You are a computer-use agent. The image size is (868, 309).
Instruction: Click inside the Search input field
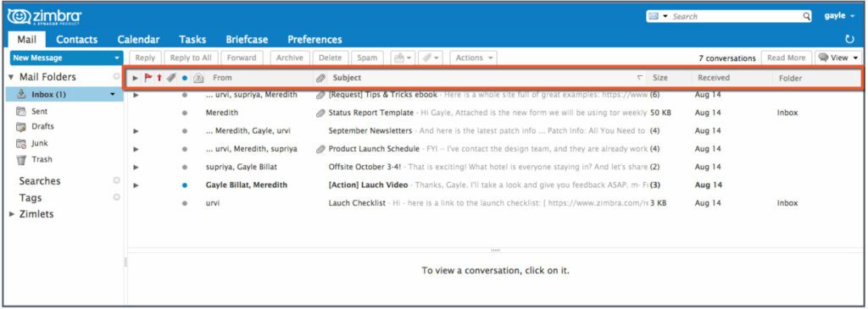pos(737,17)
